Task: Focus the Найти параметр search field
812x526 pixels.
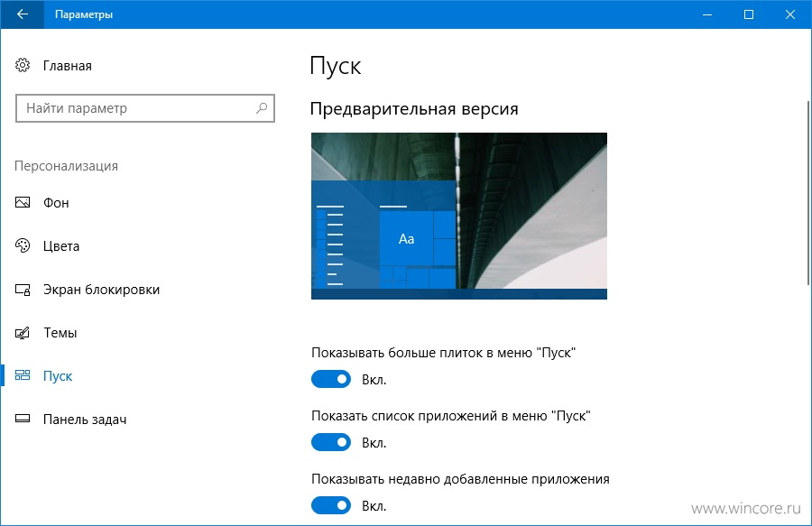Action: (145, 108)
